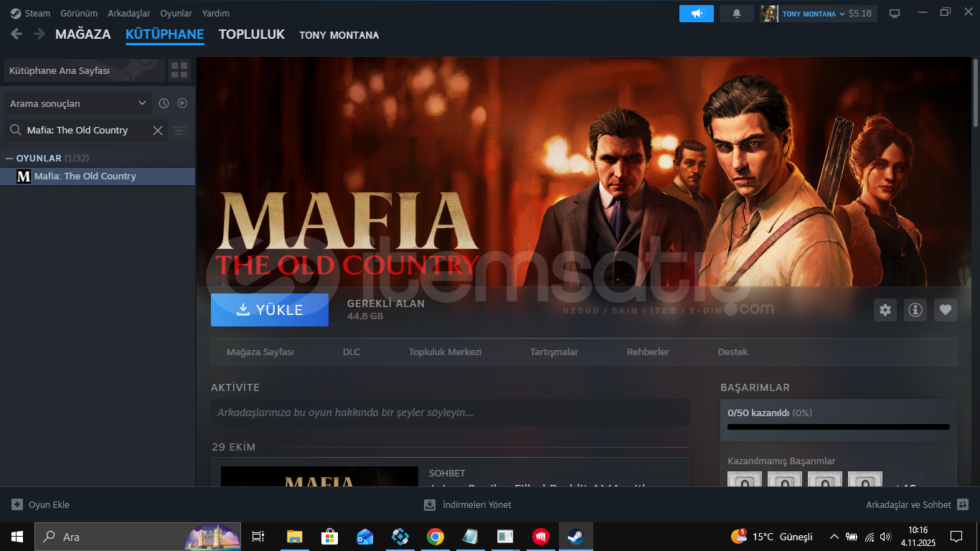This screenshot has height=551, width=980.
Task: Open the Windows notification center
Action: pyautogui.click(x=956, y=537)
